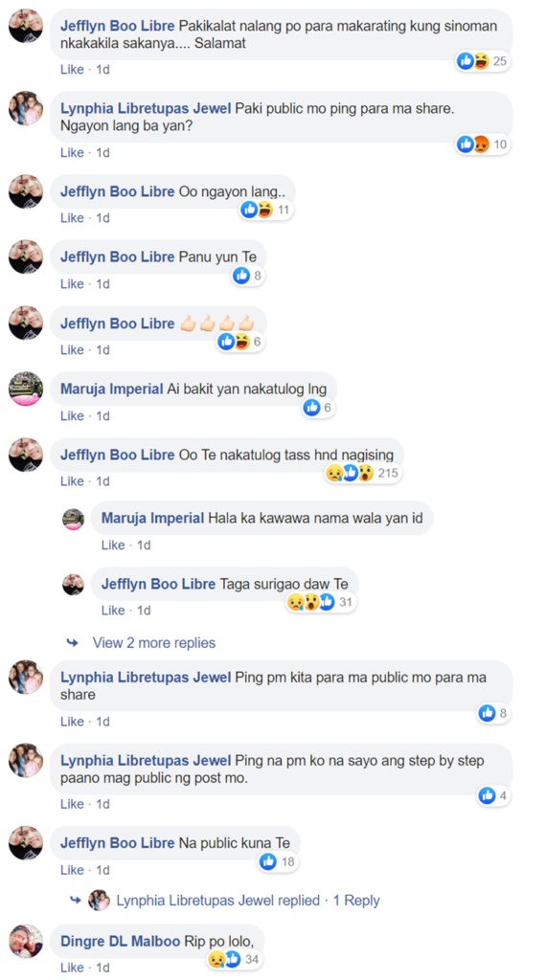Click Maruja Imperial's small avatar in the reply
The height and width of the screenshot is (980, 546).
tap(73, 520)
